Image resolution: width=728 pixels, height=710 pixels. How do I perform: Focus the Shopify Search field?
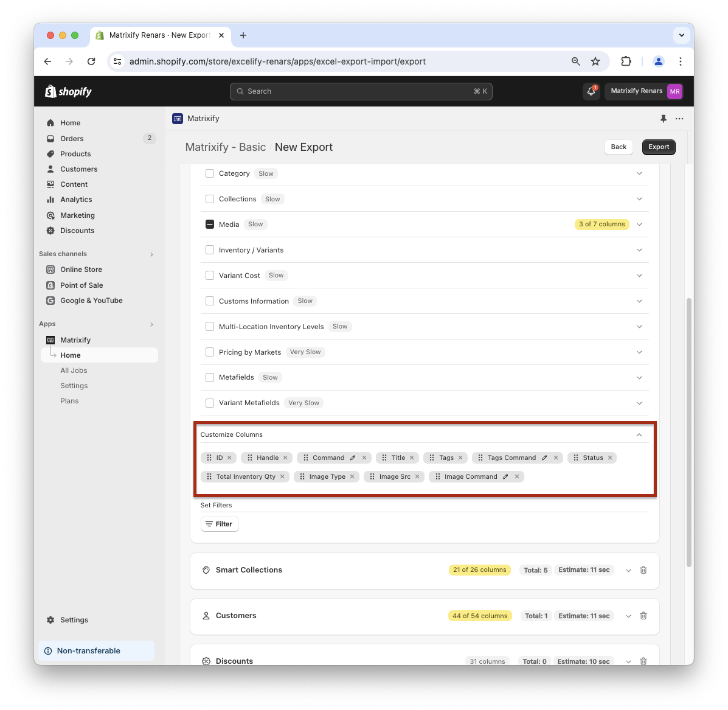361,91
